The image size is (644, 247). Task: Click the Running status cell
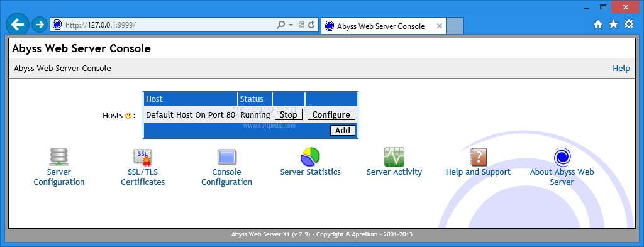[x=255, y=114]
